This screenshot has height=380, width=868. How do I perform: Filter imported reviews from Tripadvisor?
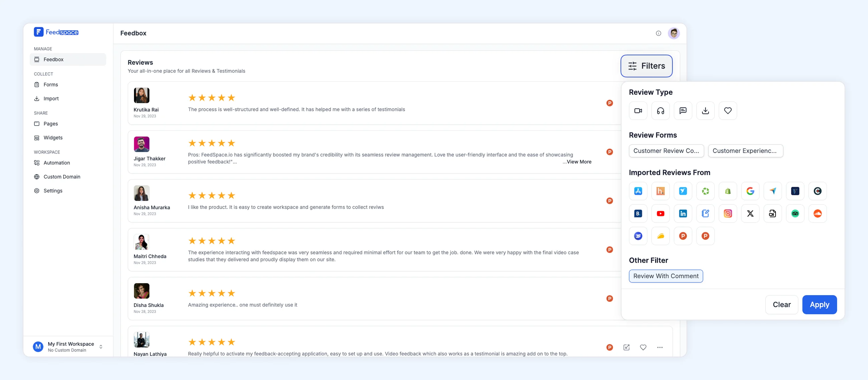[x=795, y=213]
